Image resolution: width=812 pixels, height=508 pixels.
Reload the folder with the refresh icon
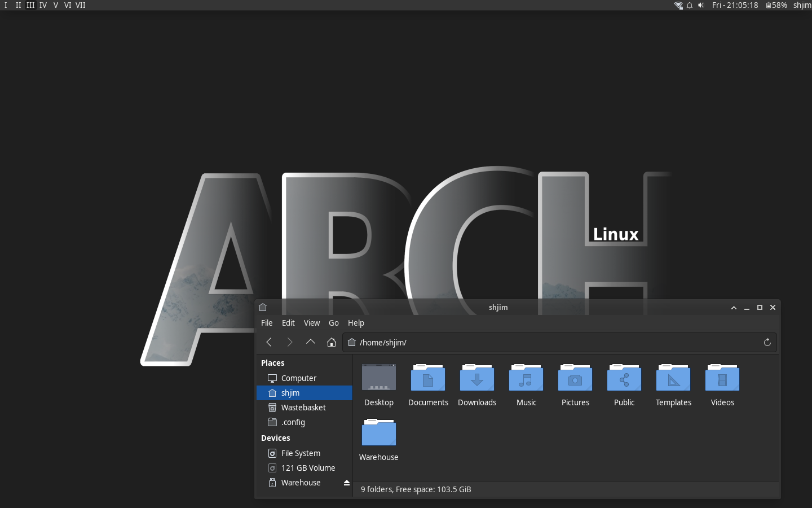pyautogui.click(x=767, y=342)
